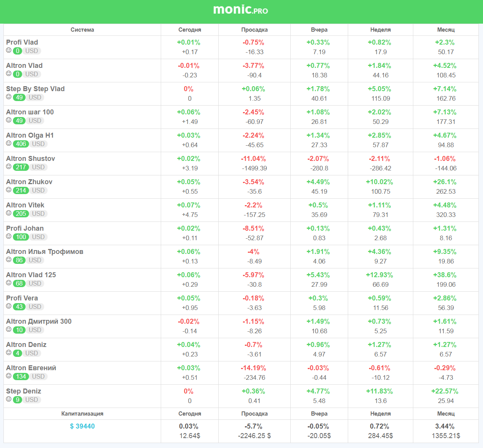Click USD tag under Profi Johan

[38, 237]
